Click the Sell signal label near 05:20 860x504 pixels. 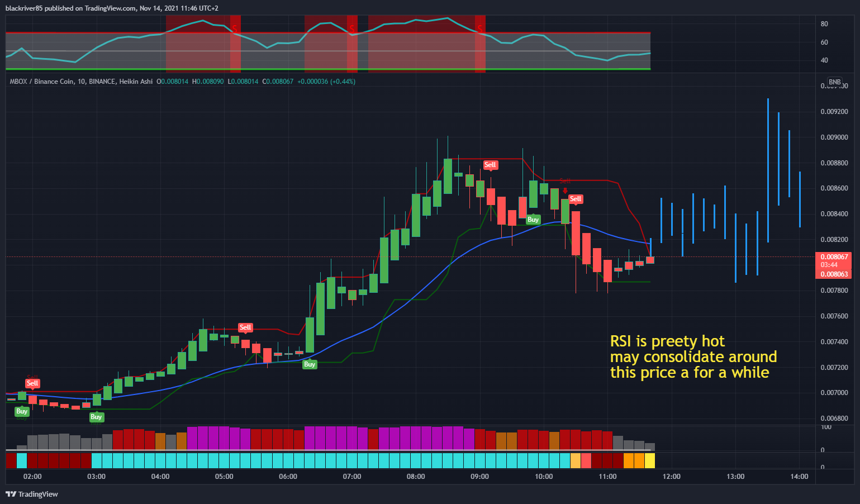coord(245,327)
